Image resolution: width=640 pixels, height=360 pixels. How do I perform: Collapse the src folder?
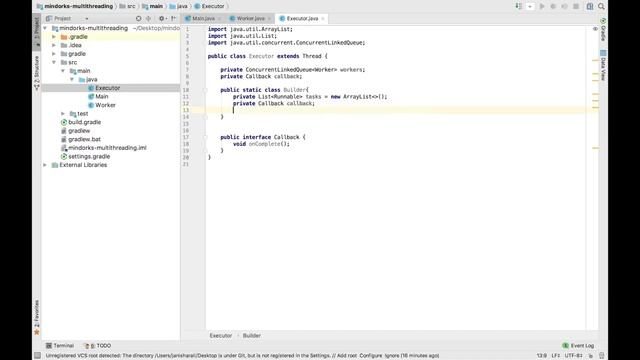(x=54, y=62)
